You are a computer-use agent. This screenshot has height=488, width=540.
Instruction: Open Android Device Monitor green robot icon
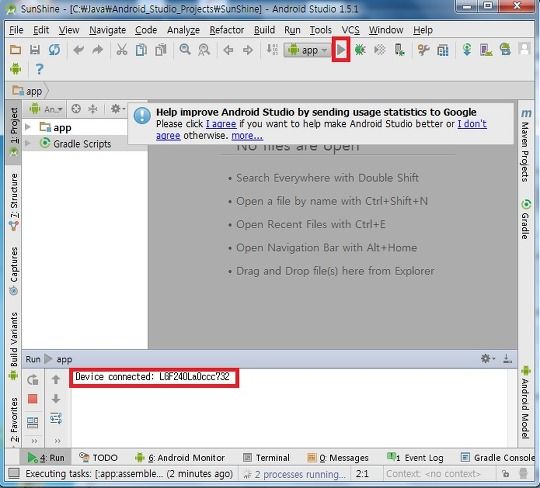[15, 69]
